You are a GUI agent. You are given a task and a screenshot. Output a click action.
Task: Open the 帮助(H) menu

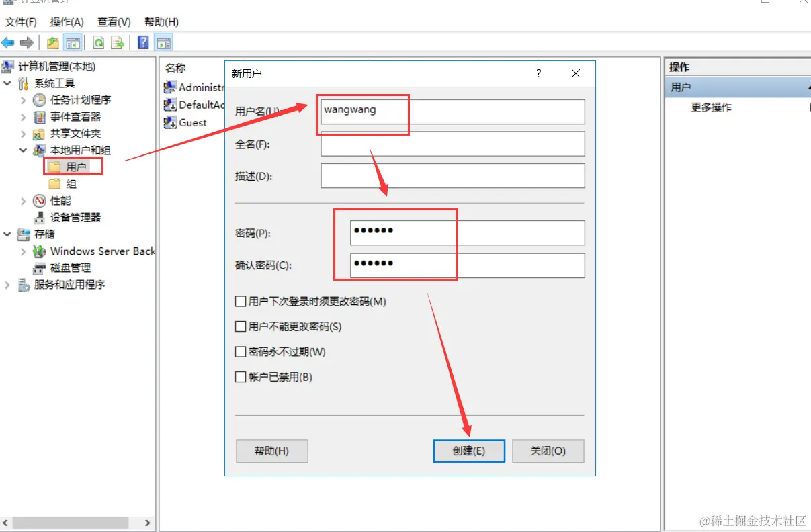161,22
